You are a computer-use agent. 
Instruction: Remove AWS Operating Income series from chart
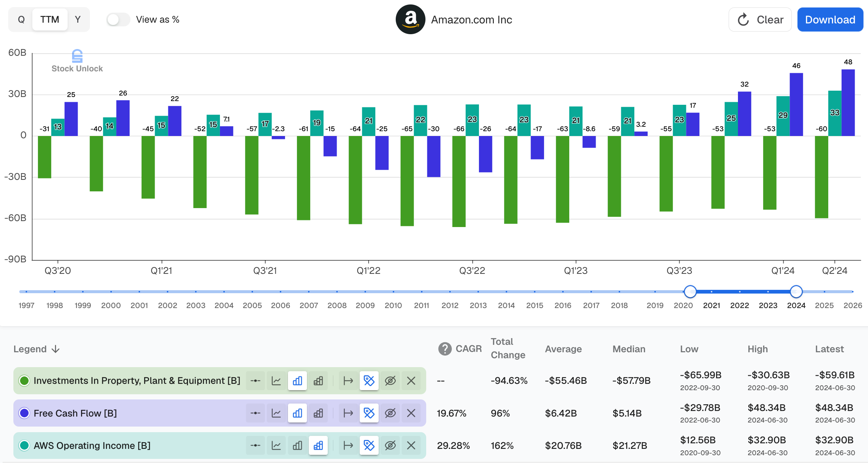point(411,445)
